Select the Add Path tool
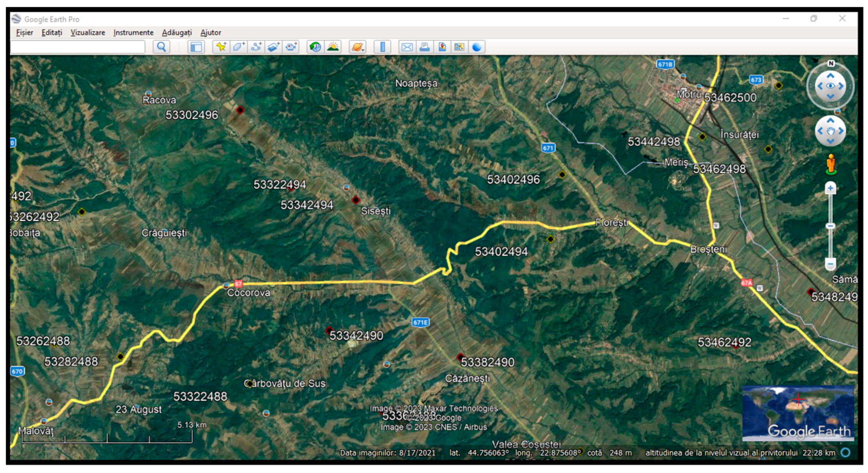This screenshot has width=868, height=473. coord(256,47)
